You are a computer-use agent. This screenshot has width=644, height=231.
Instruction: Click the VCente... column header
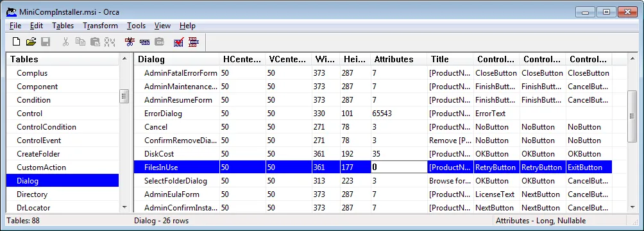[288, 59]
